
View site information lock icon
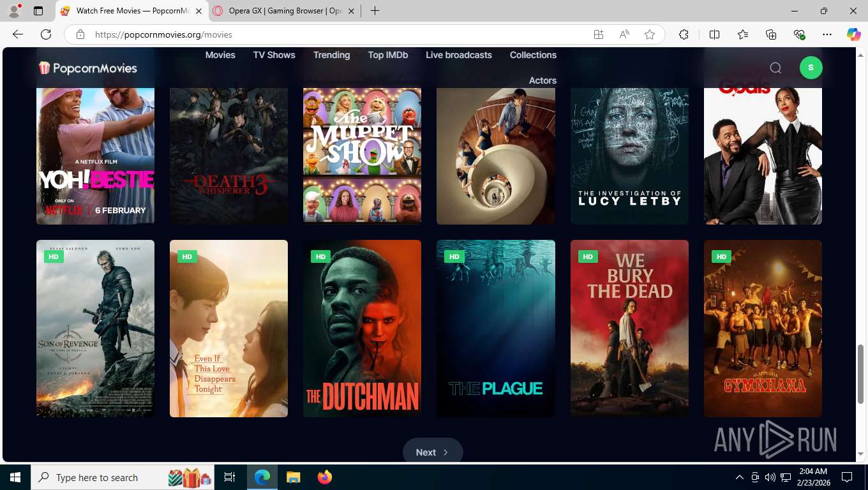pos(80,34)
